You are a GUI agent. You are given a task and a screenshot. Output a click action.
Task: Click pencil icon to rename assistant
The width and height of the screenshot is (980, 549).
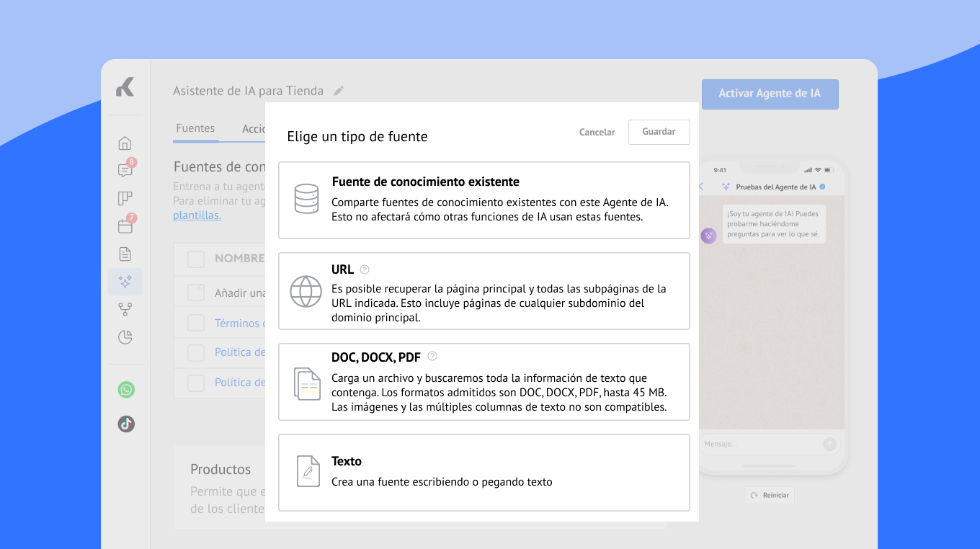tap(339, 91)
